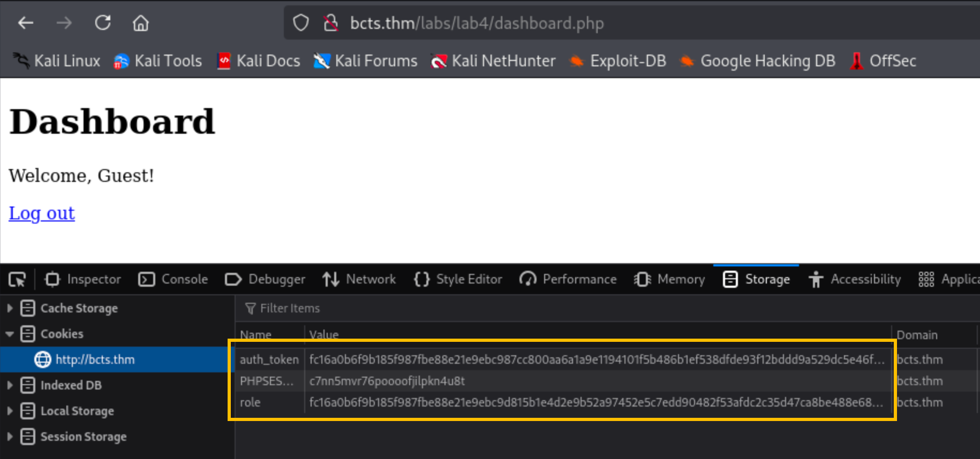980x459 pixels.
Task: Expand the Local Storage tree node
Action: pos(10,411)
